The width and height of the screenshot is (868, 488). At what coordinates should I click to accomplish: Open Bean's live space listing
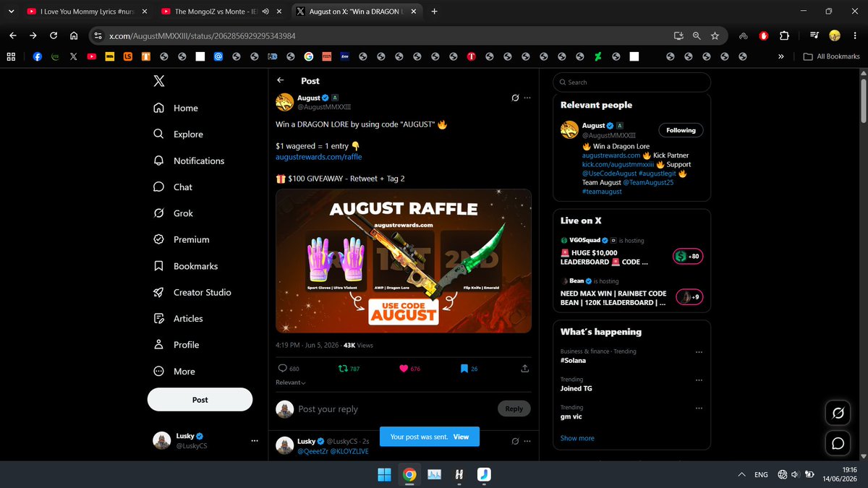pyautogui.click(x=631, y=293)
